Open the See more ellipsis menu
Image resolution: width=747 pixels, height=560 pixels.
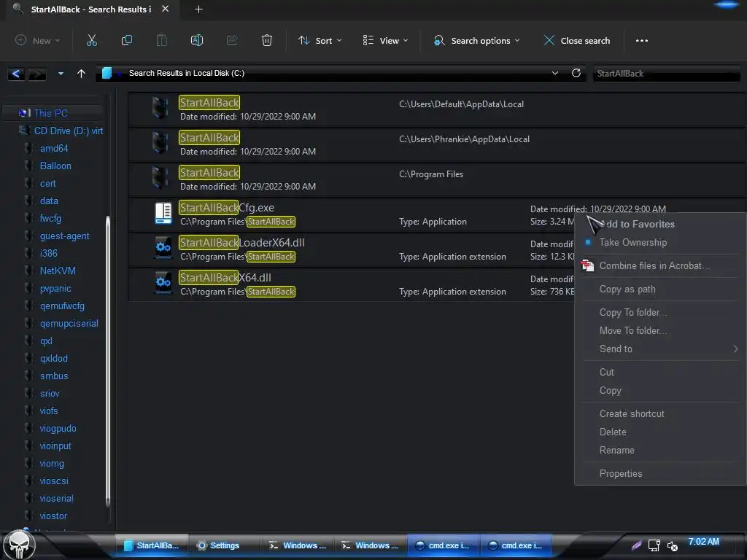(642, 41)
